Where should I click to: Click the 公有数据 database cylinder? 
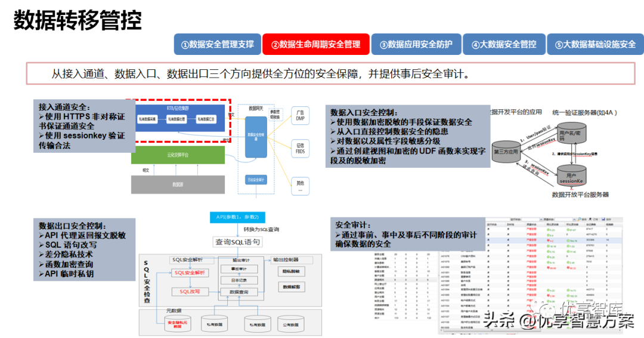click(x=291, y=324)
